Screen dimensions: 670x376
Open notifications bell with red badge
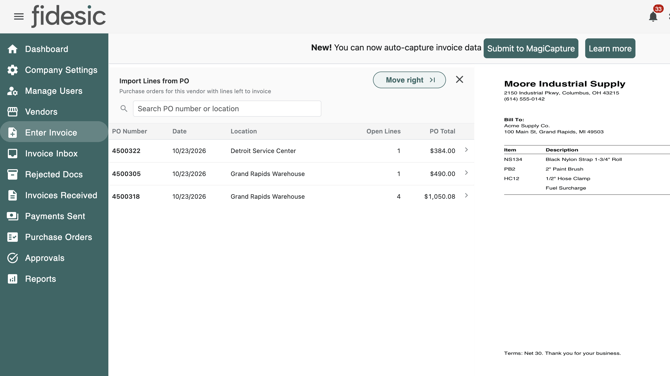[653, 15]
